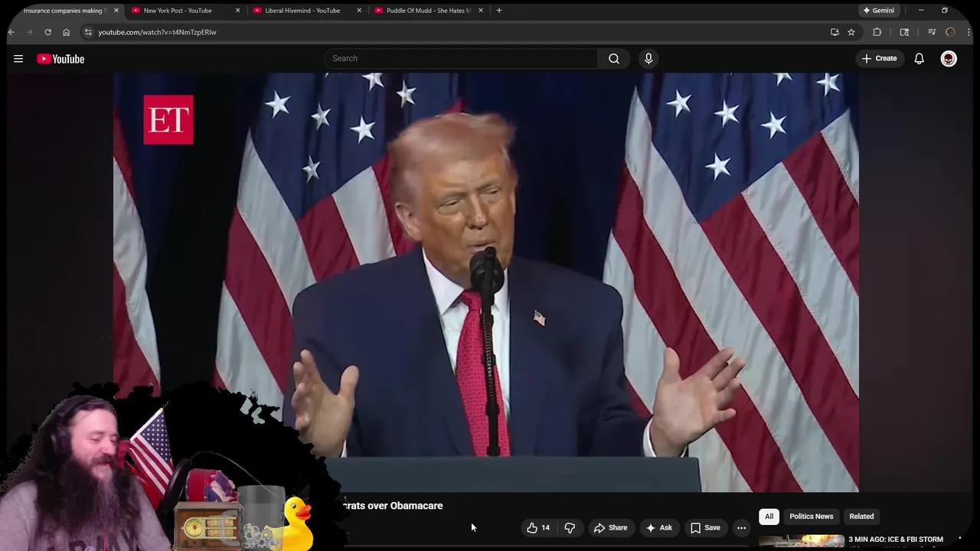Viewport: 980px width, 551px height.
Task: Open the YouTube guide hamburger menu
Action: point(18,58)
